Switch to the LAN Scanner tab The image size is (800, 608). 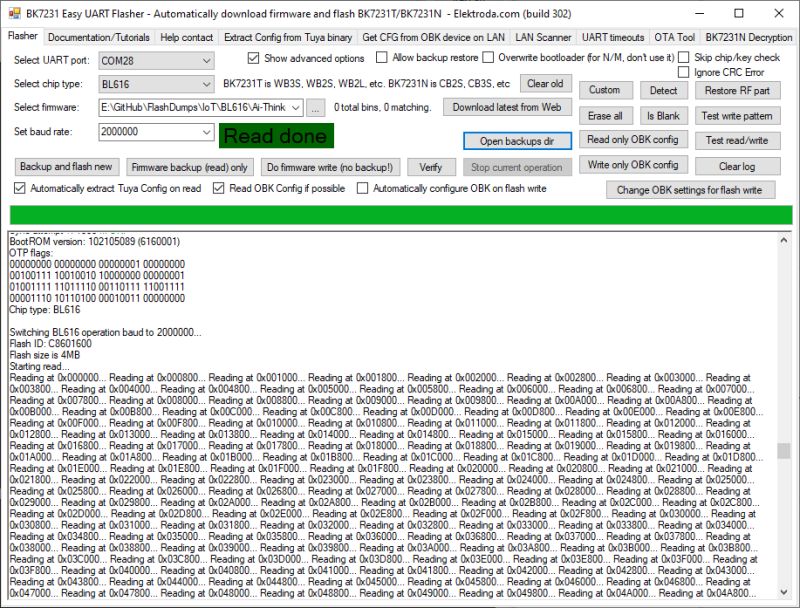pyautogui.click(x=543, y=37)
